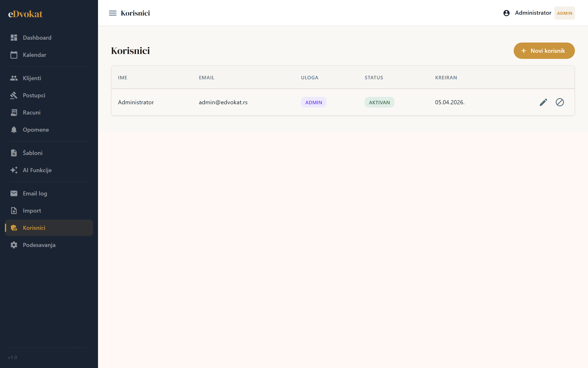Click the EMAIL column header
Screen dimensions: 588x368
[207, 78]
